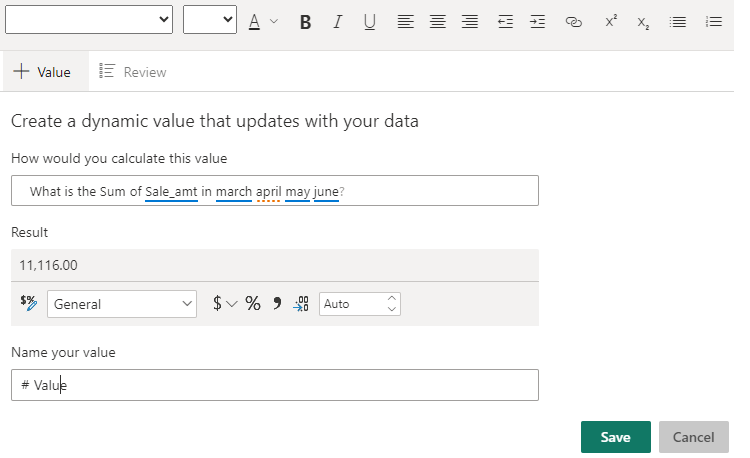Insert a numbered list
The width and height of the screenshot is (750, 458).
713,21
